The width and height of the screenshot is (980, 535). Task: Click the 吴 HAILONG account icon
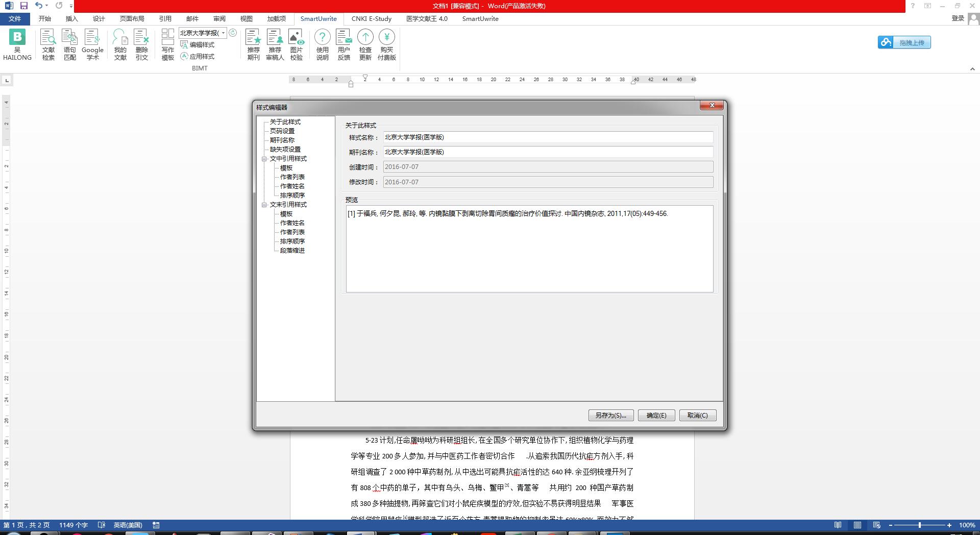(x=17, y=45)
